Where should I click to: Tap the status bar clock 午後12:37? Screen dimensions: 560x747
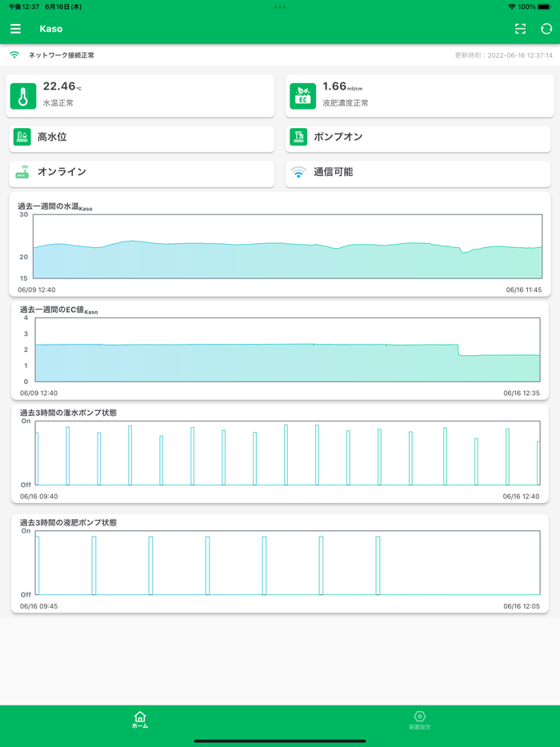tap(24, 6)
